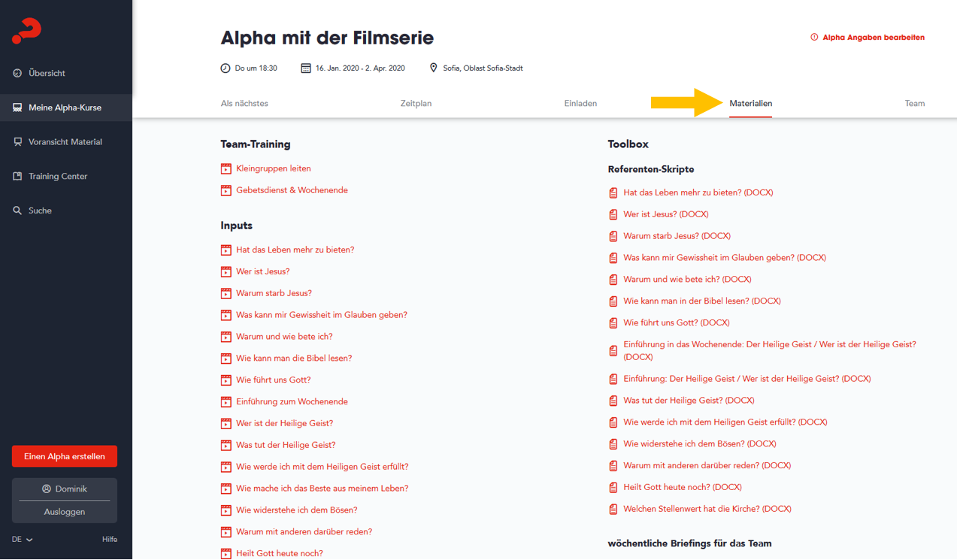Open input Wie werde ich mit dem Heiligen Geist erfüllt?
Screen dimensions: 957x560
click(323, 468)
